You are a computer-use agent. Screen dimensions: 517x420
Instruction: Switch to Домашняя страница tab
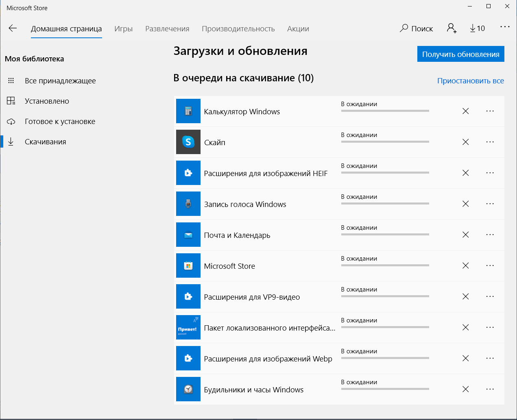pyautogui.click(x=66, y=29)
